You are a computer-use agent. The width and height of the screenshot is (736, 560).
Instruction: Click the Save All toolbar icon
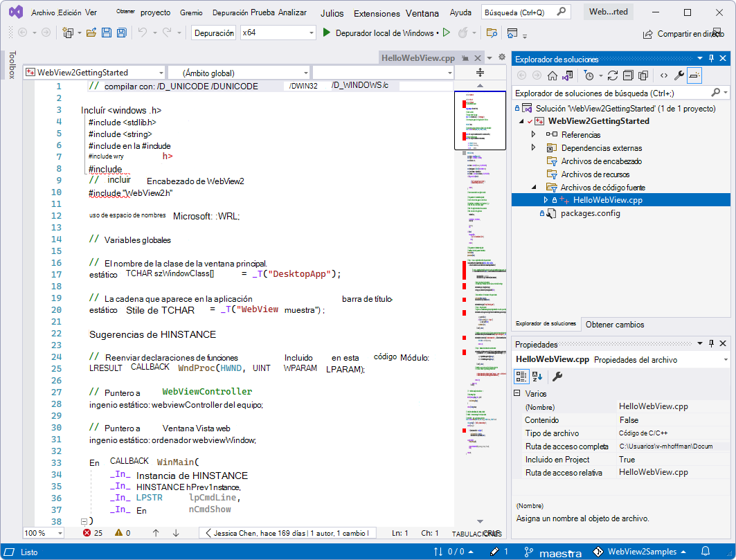(x=121, y=33)
